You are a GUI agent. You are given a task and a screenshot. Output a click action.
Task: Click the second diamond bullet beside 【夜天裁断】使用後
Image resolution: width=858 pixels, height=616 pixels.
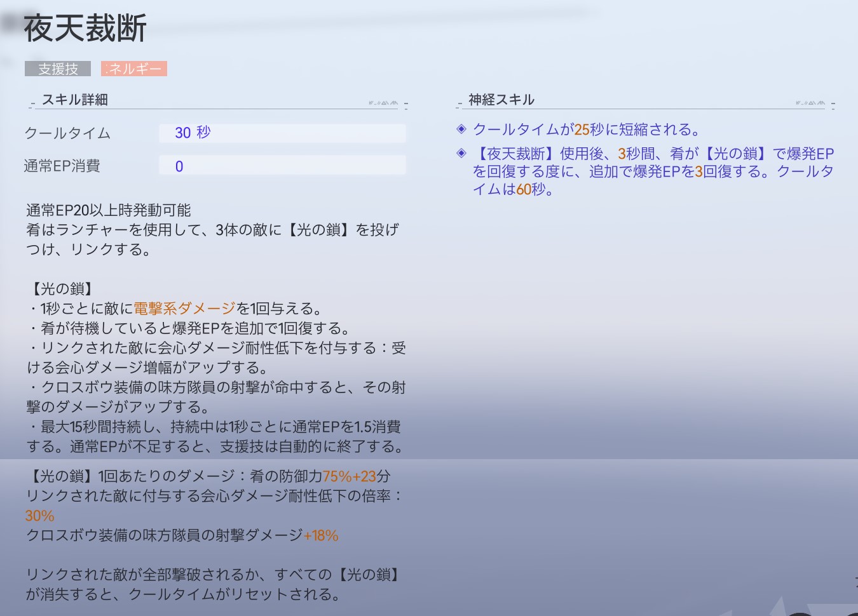(x=461, y=153)
